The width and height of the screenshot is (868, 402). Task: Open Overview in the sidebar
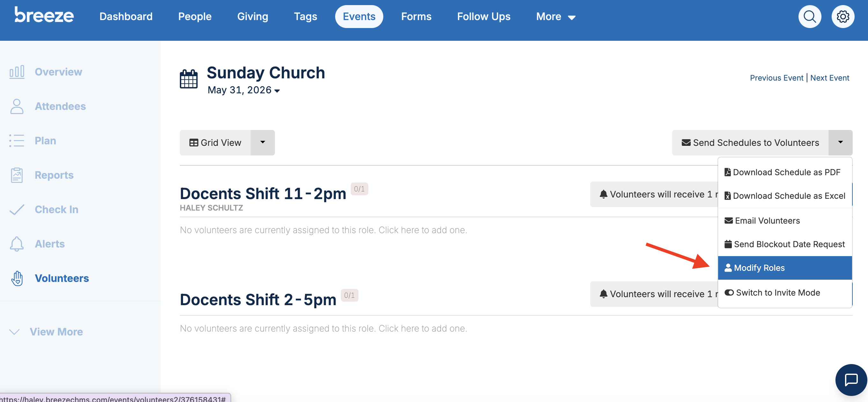point(58,72)
